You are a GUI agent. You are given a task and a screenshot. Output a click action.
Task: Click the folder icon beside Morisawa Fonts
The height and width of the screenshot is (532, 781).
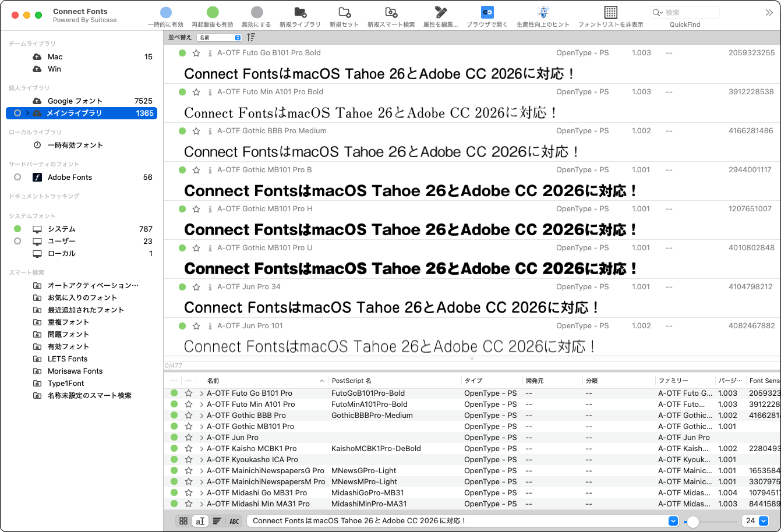37,371
